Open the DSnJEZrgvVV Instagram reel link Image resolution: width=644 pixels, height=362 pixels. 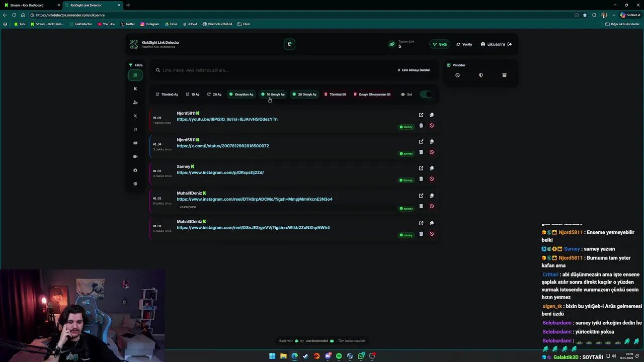(253, 227)
